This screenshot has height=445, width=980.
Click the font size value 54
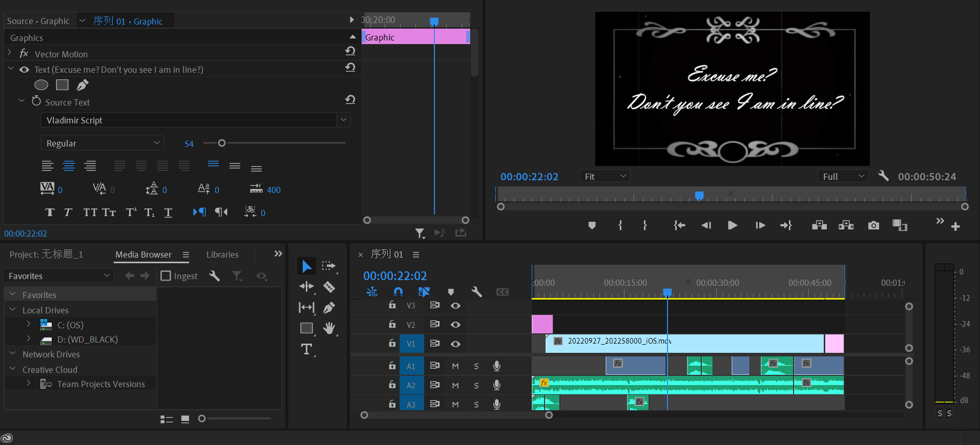pyautogui.click(x=189, y=144)
